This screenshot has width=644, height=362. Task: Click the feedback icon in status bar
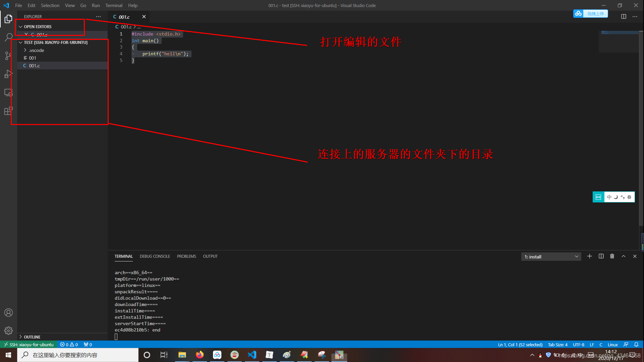(x=626, y=345)
